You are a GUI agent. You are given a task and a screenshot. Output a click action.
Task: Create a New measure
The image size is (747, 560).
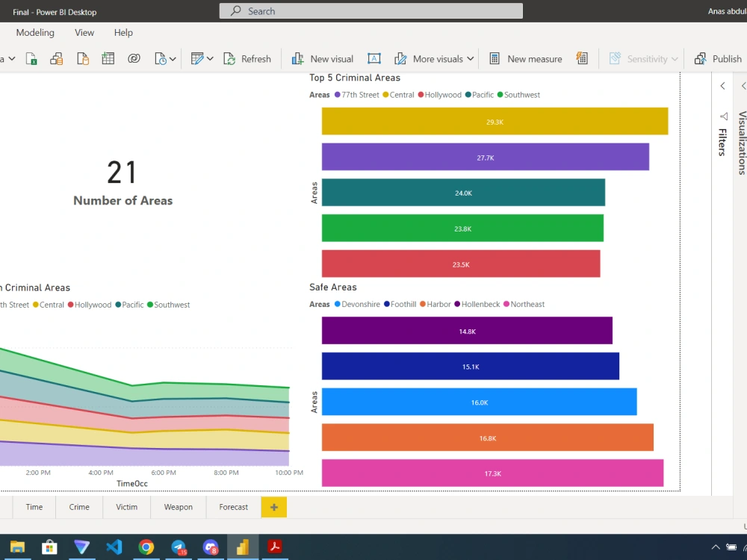pos(527,58)
